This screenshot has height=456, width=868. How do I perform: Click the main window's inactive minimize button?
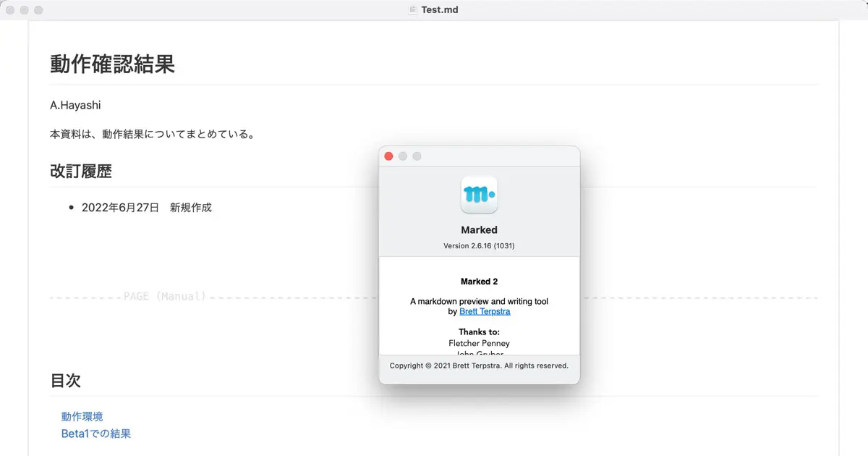coord(25,10)
